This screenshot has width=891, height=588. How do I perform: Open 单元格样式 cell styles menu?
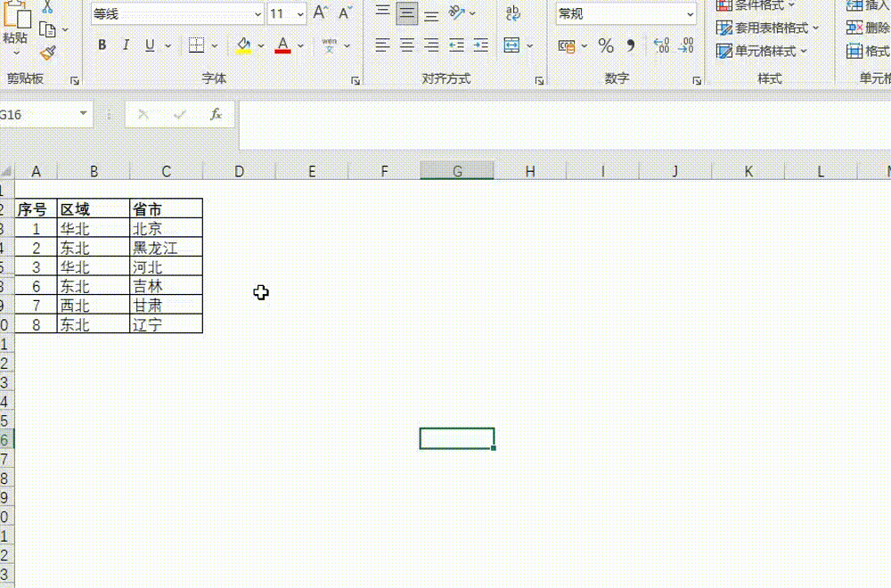coord(762,51)
